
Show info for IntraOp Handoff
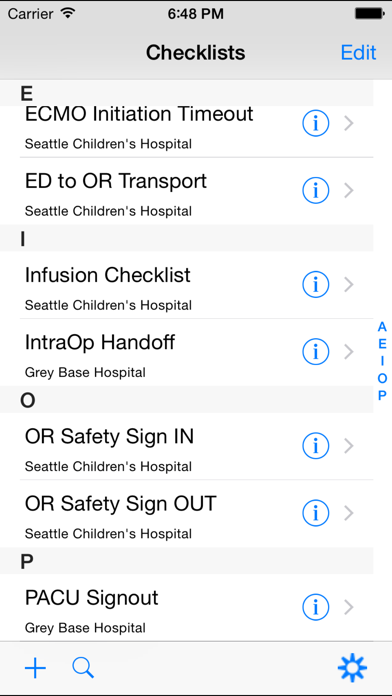pyautogui.click(x=316, y=352)
